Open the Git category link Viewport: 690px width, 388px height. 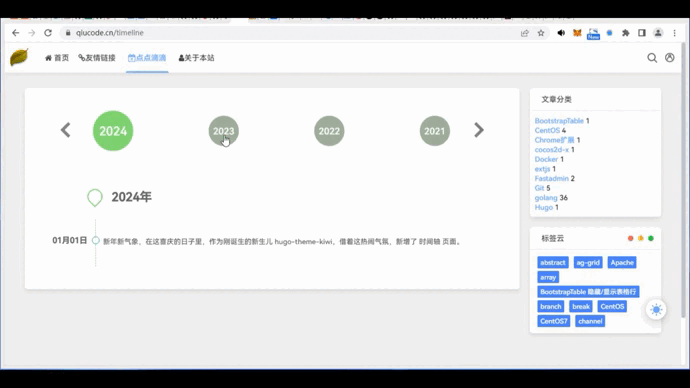click(540, 188)
